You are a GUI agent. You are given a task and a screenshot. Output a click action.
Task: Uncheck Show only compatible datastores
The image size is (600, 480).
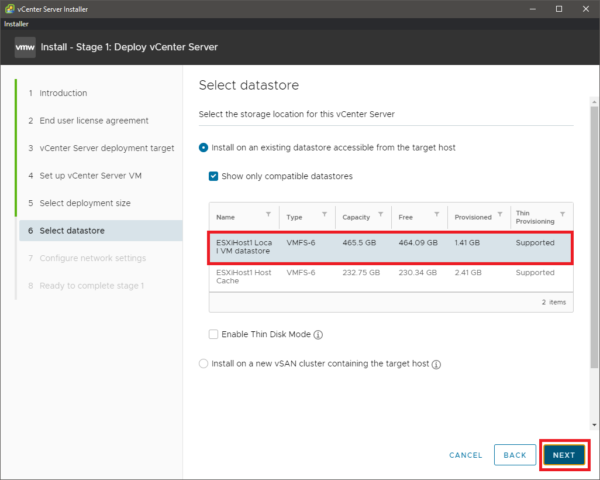[x=214, y=176]
